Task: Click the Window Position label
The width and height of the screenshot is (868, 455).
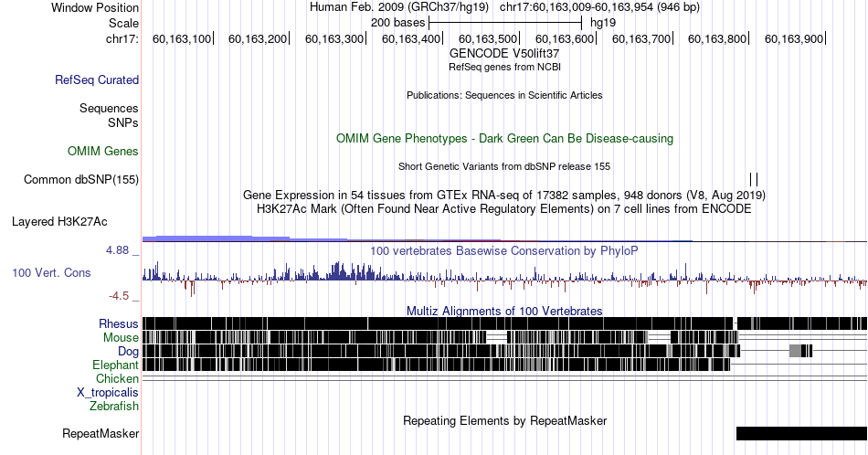Action: pyautogui.click(x=95, y=7)
